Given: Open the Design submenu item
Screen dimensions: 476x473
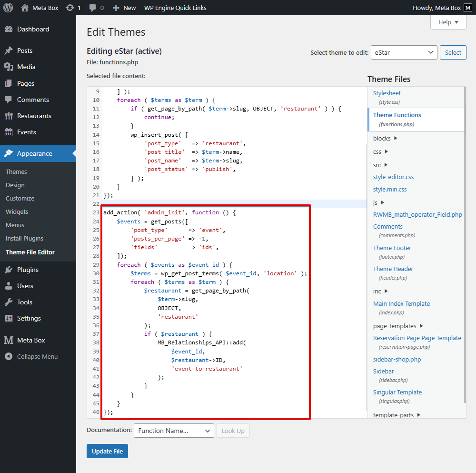Looking at the screenshot, I should 15,185.
